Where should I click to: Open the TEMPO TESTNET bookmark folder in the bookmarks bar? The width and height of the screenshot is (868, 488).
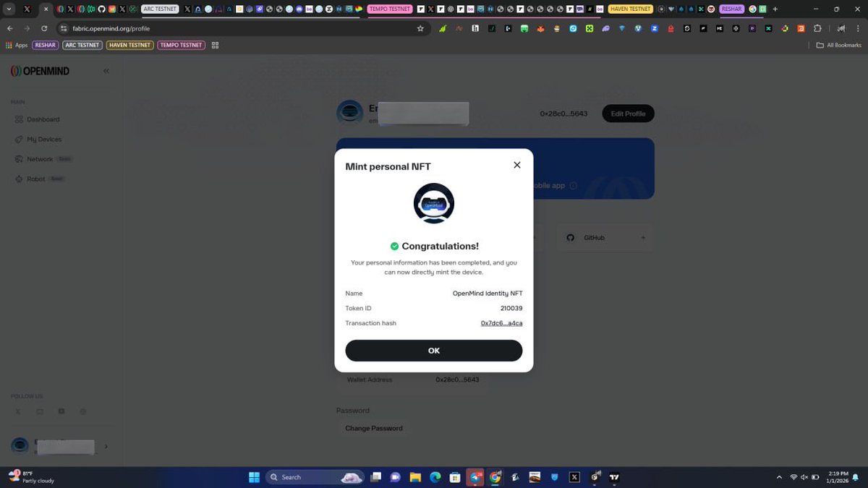coord(181,45)
